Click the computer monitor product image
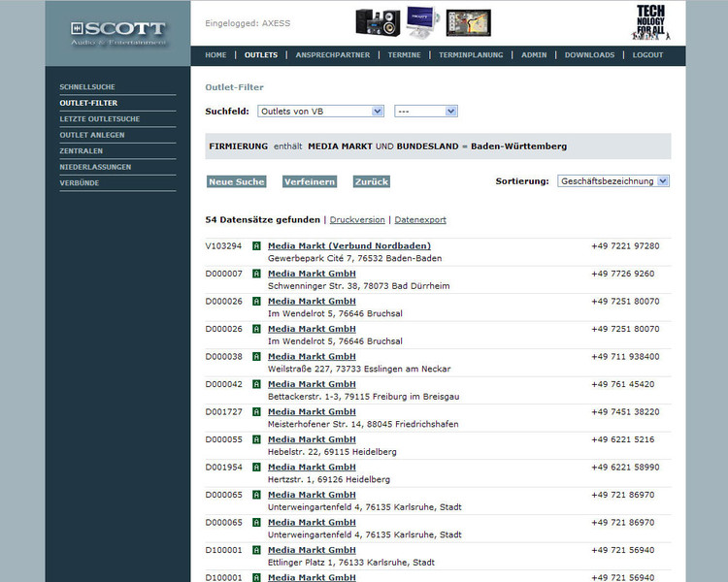The height and width of the screenshot is (582, 728). [422, 21]
